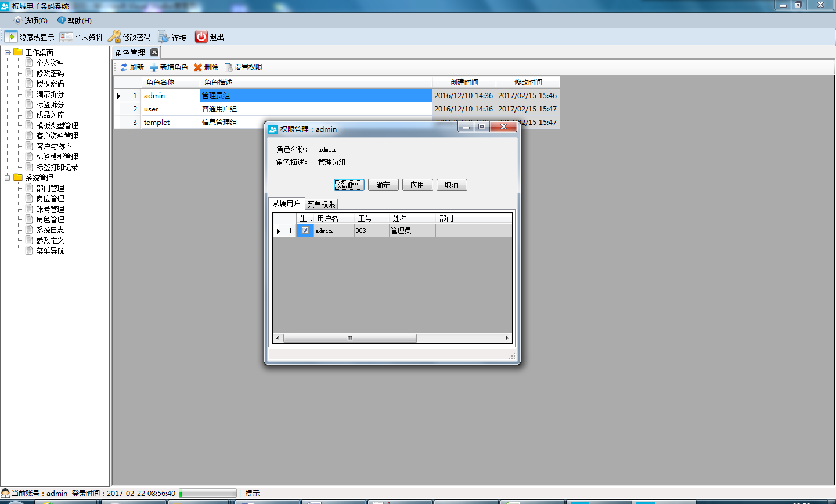The width and height of the screenshot is (836, 504).
Task: Switch to the 菜单权限 tab
Action: click(x=321, y=204)
